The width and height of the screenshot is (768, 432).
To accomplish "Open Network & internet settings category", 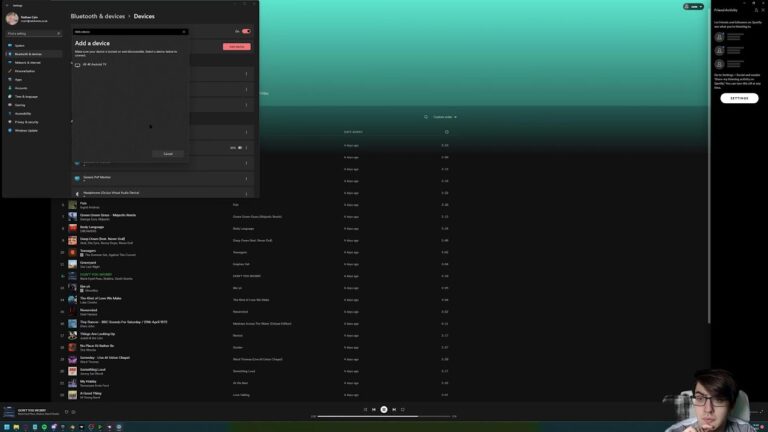I will (27, 62).
